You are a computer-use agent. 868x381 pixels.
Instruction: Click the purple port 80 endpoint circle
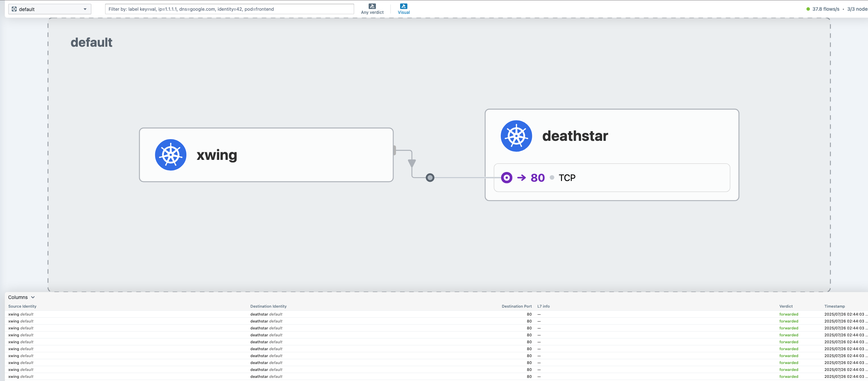click(506, 178)
